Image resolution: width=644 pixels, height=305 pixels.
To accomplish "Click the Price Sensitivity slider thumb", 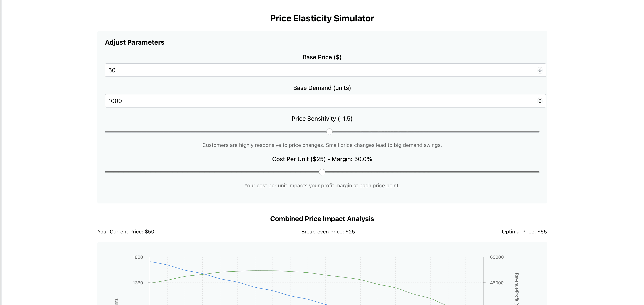I will click(329, 132).
